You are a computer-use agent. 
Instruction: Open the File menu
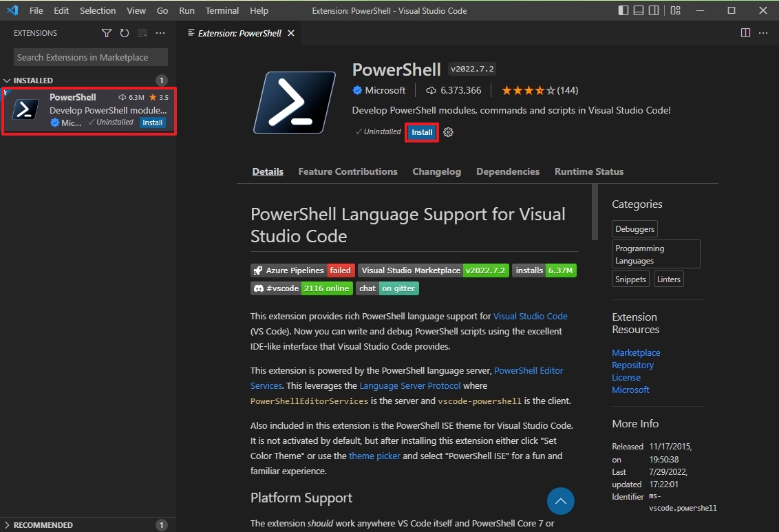[36, 10]
